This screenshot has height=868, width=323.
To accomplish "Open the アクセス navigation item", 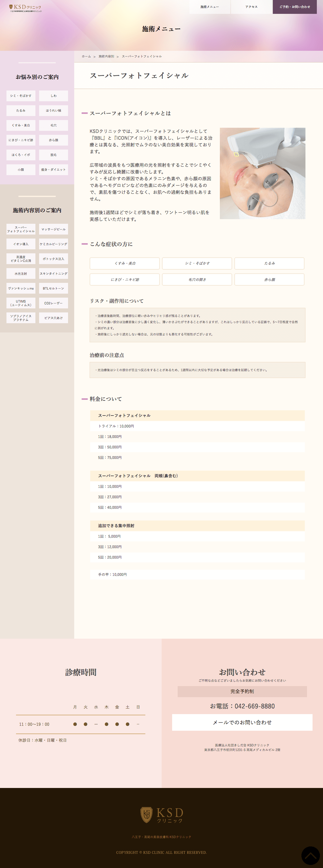I will (x=251, y=7).
